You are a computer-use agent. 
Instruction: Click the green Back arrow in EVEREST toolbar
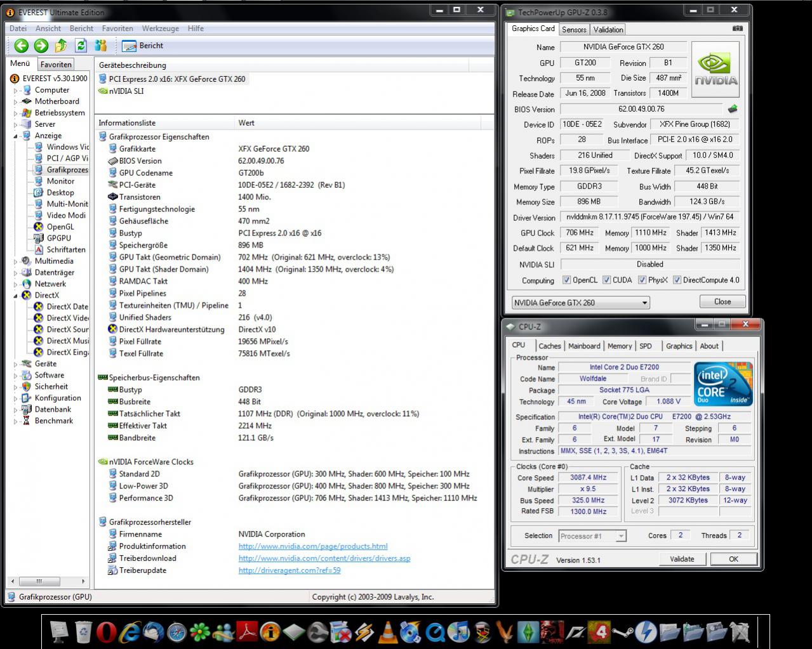coord(21,45)
